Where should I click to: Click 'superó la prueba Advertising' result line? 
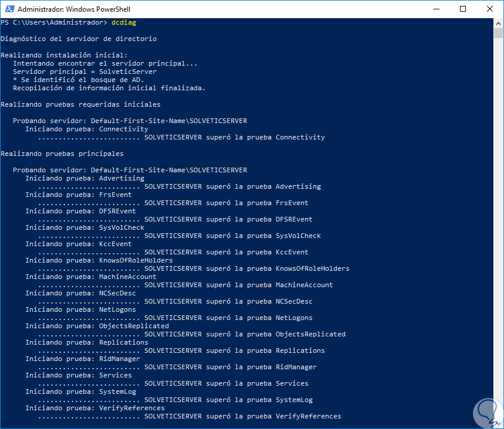click(180, 186)
